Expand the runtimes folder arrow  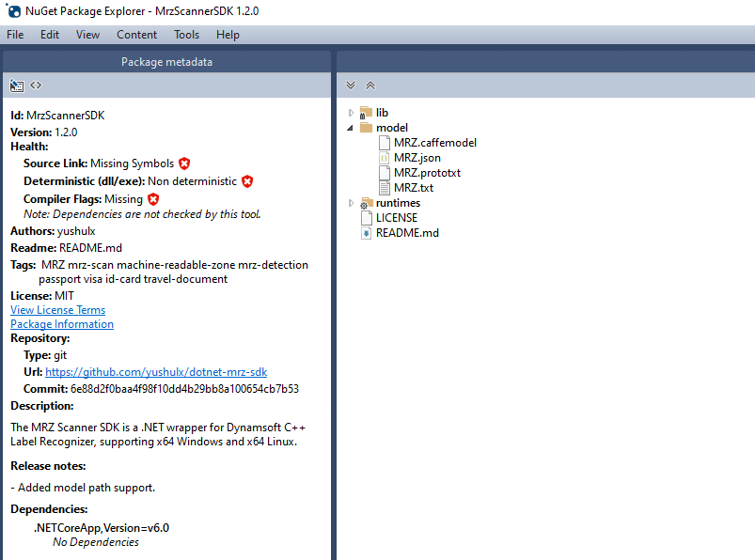pyautogui.click(x=352, y=203)
